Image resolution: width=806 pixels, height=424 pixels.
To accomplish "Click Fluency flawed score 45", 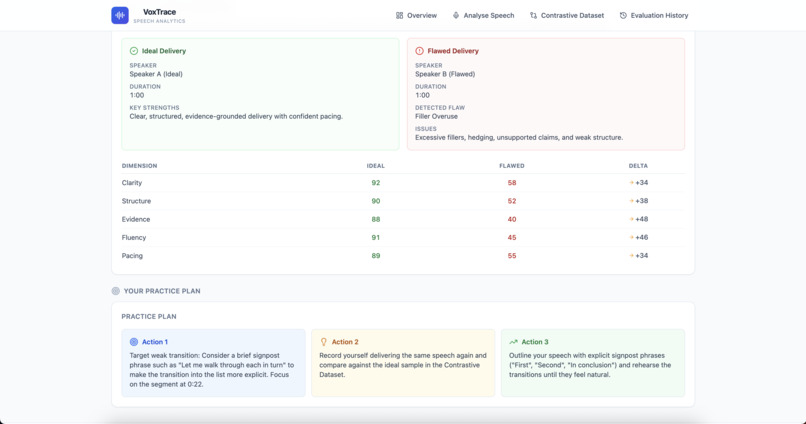I will pos(512,237).
